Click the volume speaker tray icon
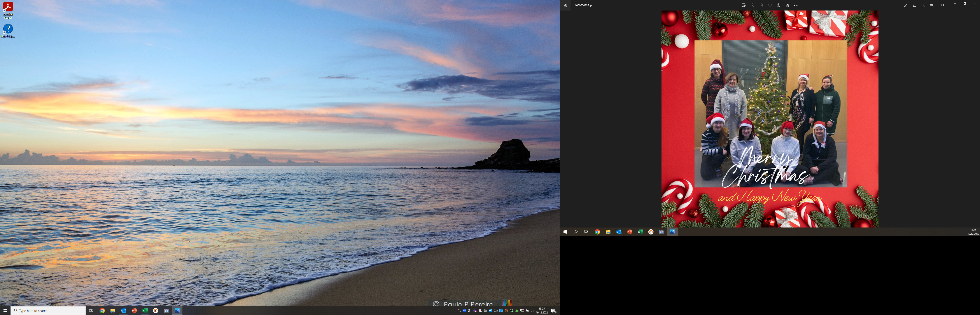This screenshot has width=980, height=315. [532, 311]
